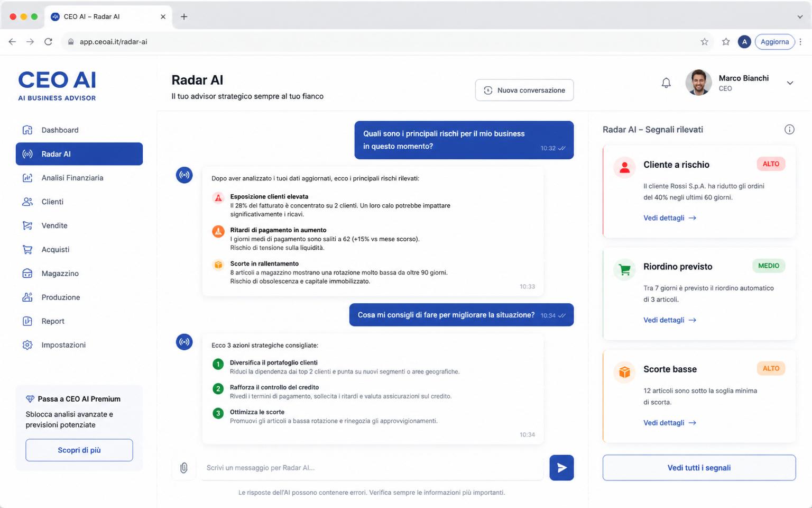Click the Scorte in rallentamento box icon
Screen dimensions: 812x508
[x=218, y=265]
